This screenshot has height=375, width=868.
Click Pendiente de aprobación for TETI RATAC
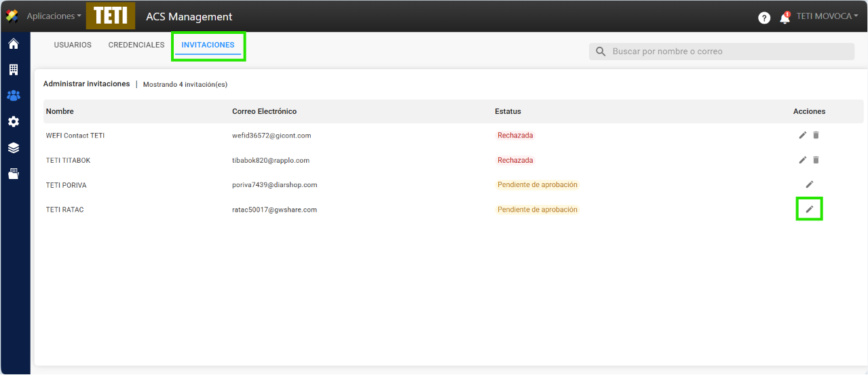tap(537, 210)
